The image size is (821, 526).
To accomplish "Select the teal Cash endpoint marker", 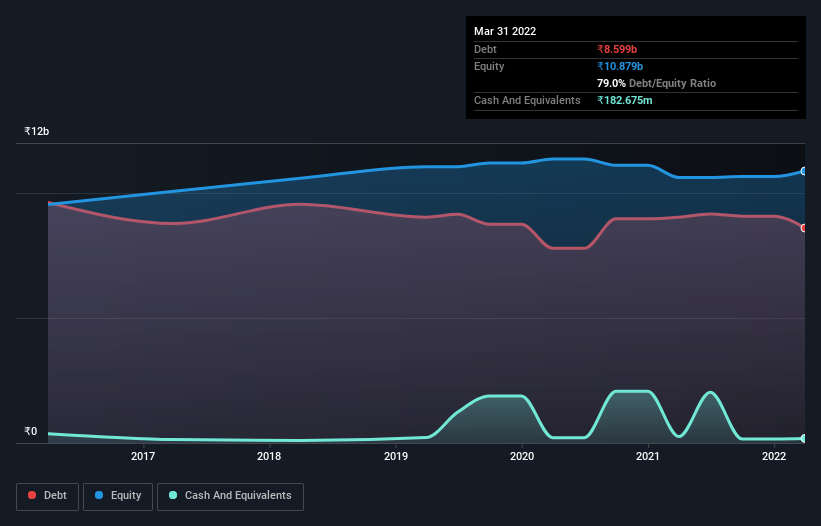I will tap(804, 439).
